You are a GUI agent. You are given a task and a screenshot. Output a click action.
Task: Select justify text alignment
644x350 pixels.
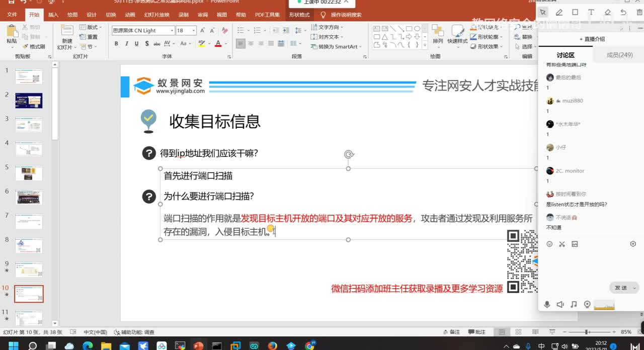(x=271, y=44)
